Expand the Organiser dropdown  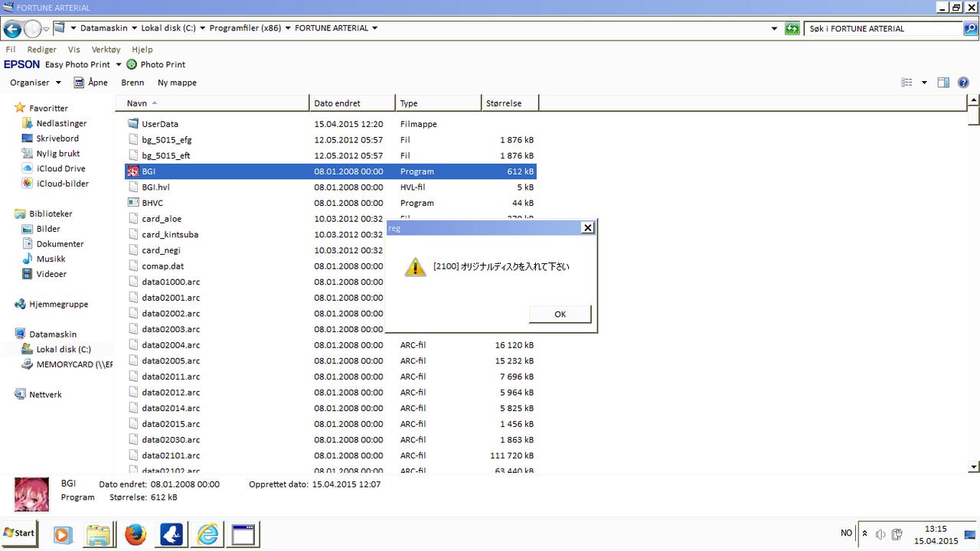point(35,83)
